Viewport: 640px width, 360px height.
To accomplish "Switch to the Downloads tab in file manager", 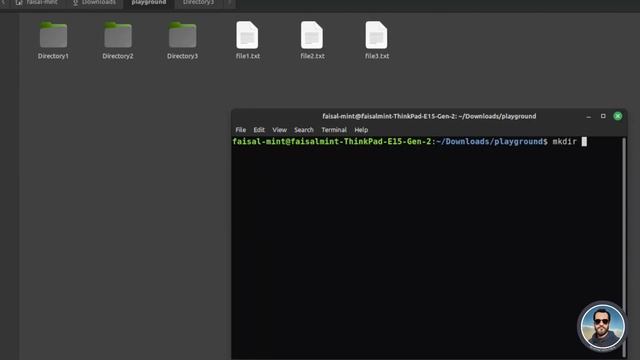I will (x=95, y=3).
